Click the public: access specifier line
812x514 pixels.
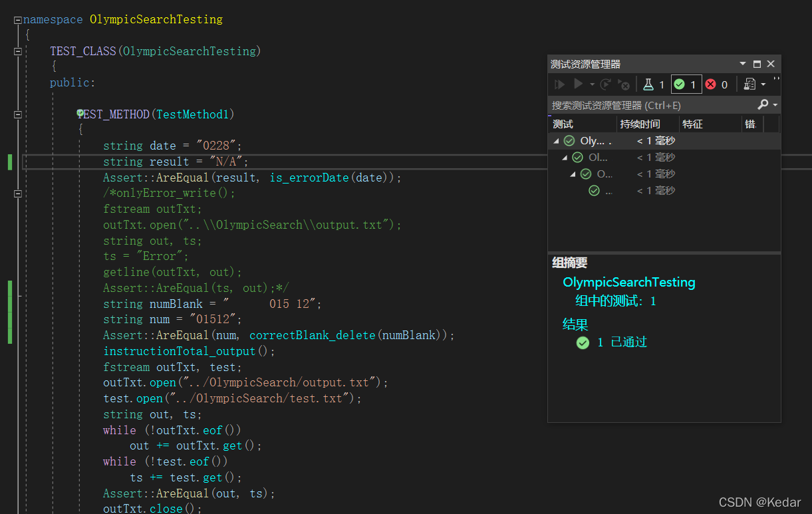[x=72, y=82]
